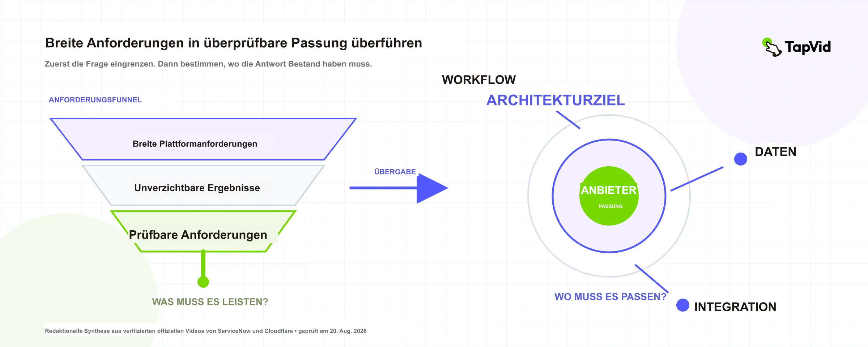Click the ARCHITEKTURZIEL heading
Viewport: 868px width, 347px height.
click(x=556, y=100)
